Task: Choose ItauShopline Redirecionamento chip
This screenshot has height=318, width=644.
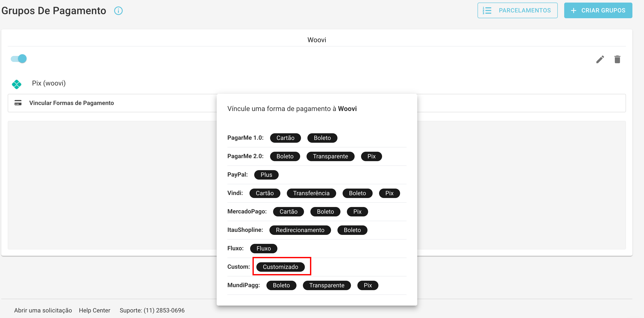Action: [x=300, y=230]
